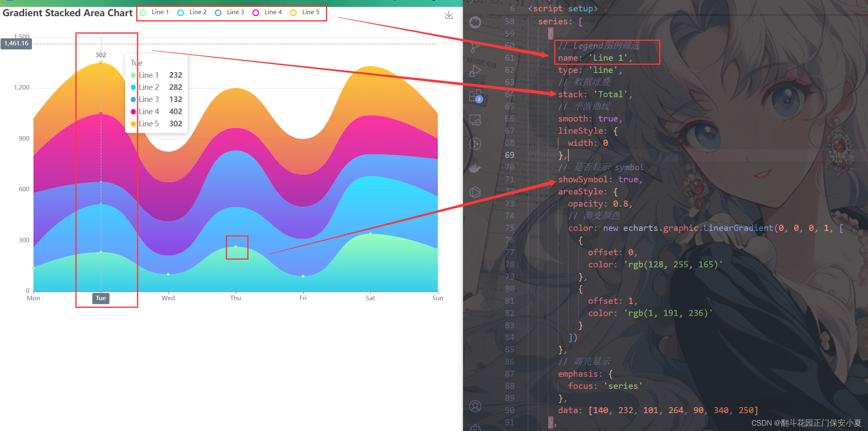
Task: Open the Docker whale icon in activity bar
Action: point(475,168)
